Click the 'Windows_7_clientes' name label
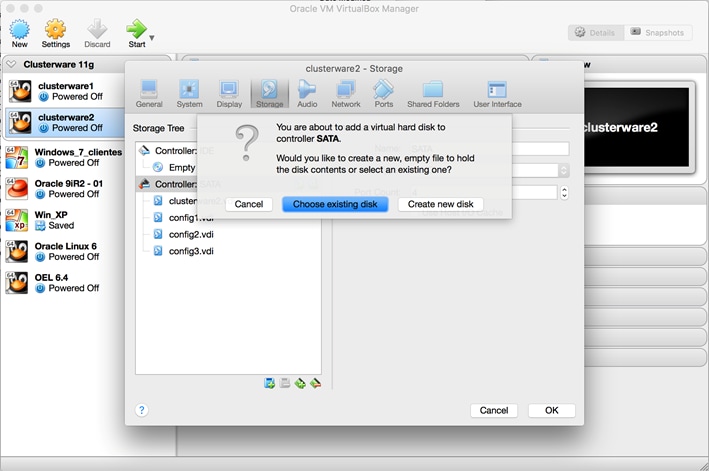The height and width of the screenshot is (471, 709). [78, 152]
